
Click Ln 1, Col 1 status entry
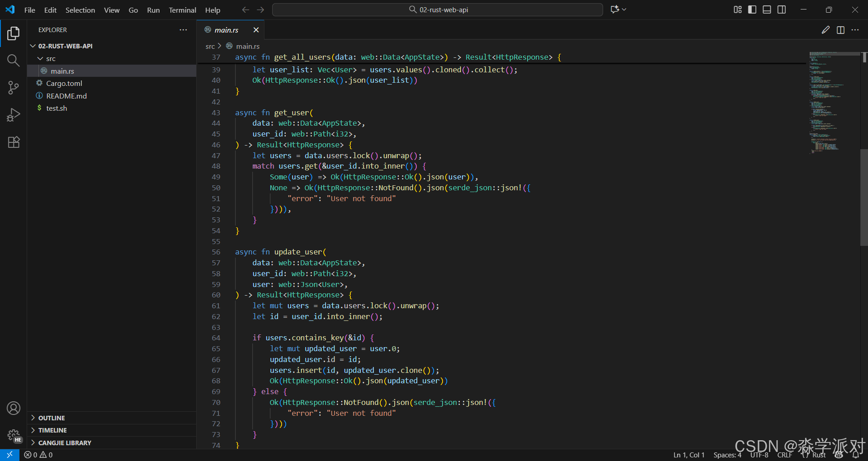689,455
